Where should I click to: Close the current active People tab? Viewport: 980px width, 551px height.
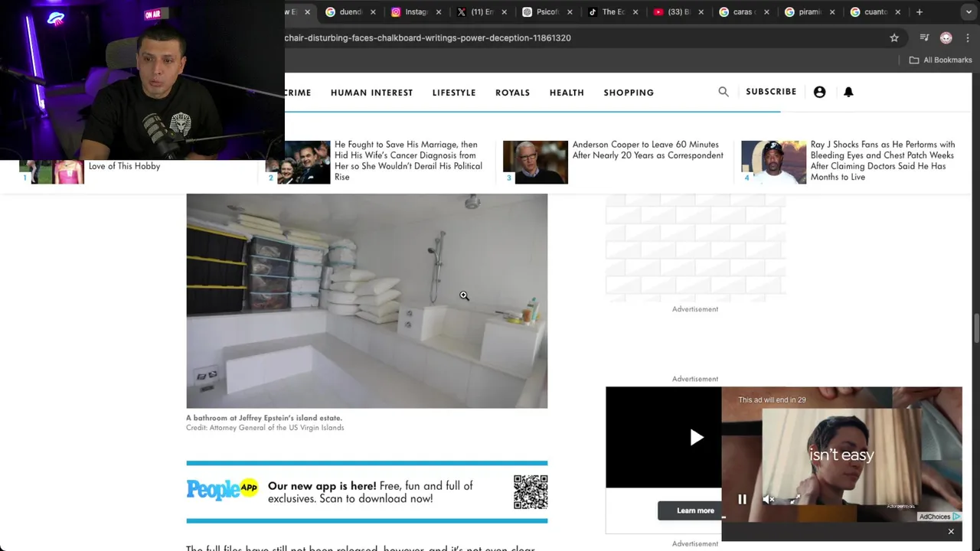pyautogui.click(x=308, y=12)
